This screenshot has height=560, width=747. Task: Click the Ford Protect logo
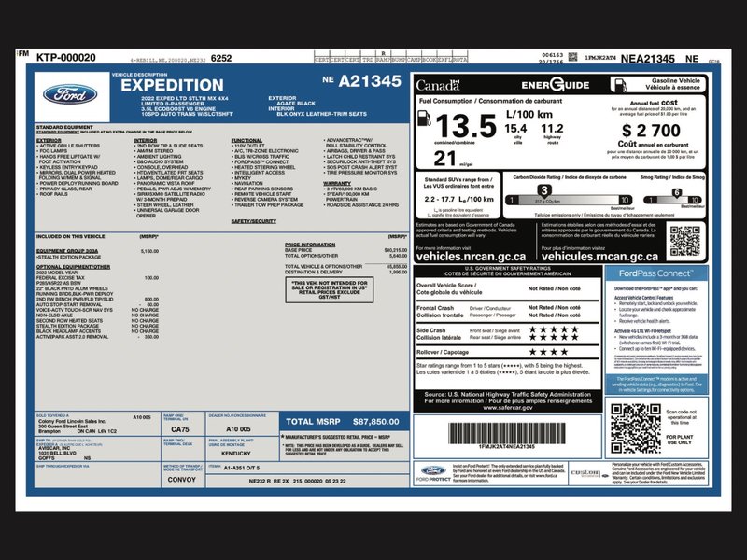pos(433,473)
